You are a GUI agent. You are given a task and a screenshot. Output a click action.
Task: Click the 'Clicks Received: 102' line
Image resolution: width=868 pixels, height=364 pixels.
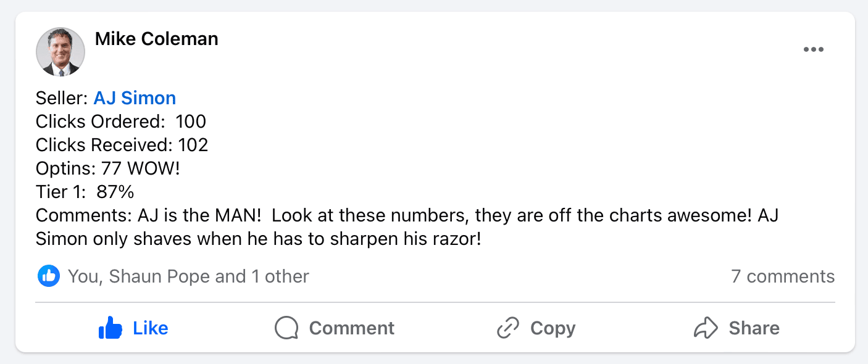coord(122,145)
